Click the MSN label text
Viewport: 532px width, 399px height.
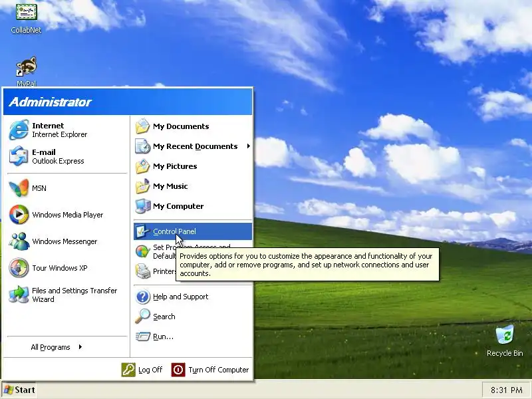[x=39, y=188]
